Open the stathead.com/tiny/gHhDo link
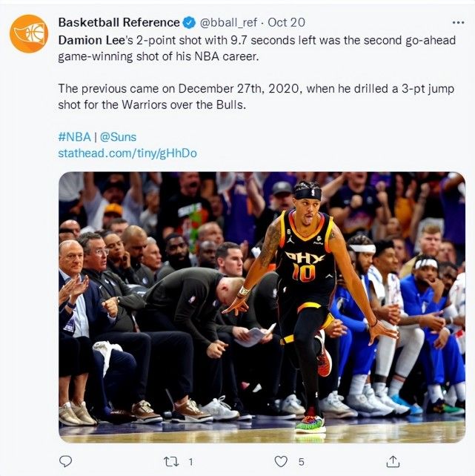475x476 pixels. pos(127,153)
